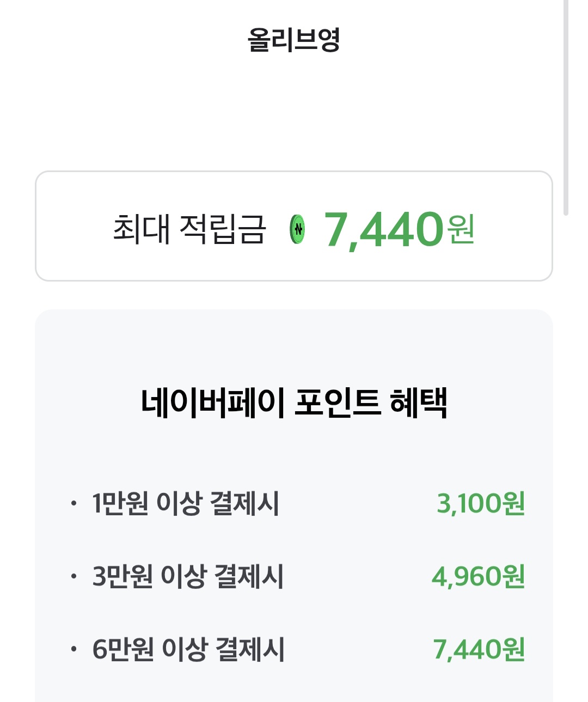Click the bullet before 6만원 이상 결제시

[73, 649]
